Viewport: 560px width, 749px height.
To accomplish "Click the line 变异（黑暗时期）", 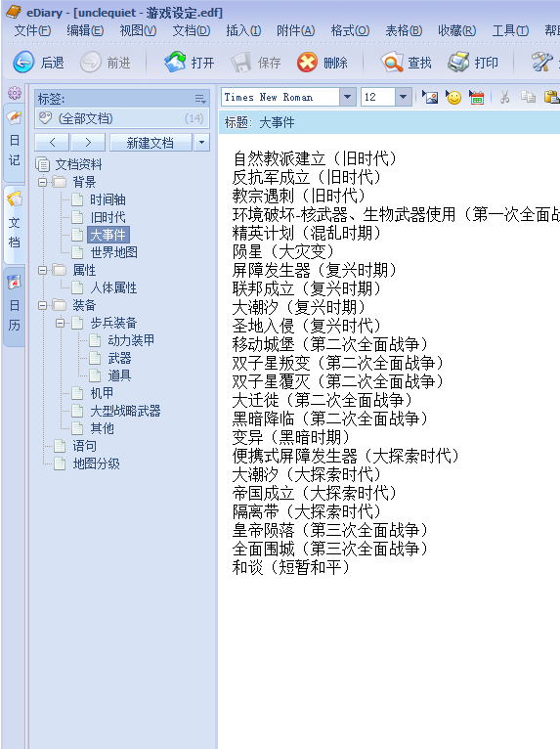I will click(290, 437).
